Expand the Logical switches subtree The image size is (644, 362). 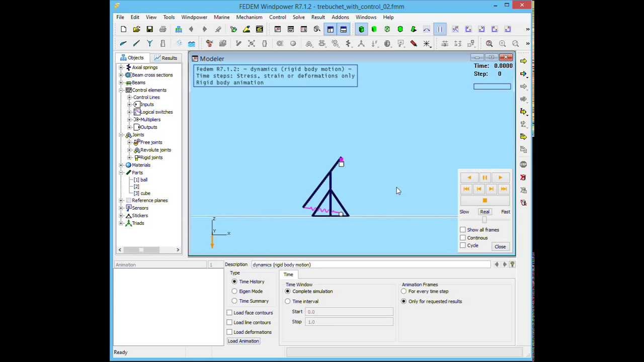click(x=130, y=112)
